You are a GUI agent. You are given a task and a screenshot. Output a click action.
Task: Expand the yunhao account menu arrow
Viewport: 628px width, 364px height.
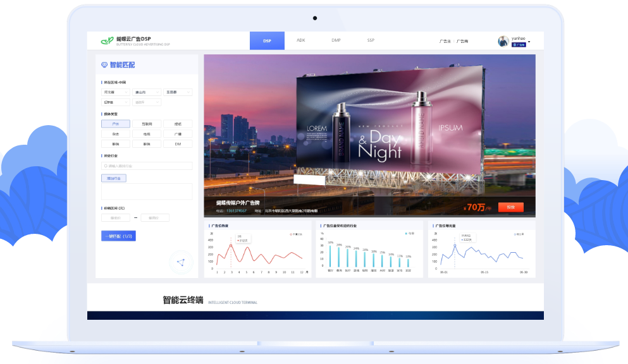529,42
